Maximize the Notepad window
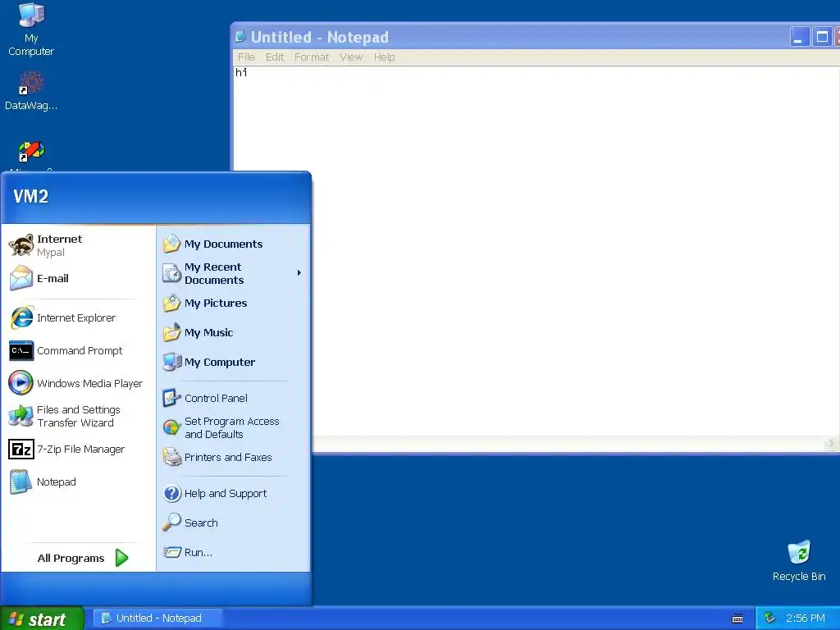Screen dimensions: 840x630 pos(822,38)
